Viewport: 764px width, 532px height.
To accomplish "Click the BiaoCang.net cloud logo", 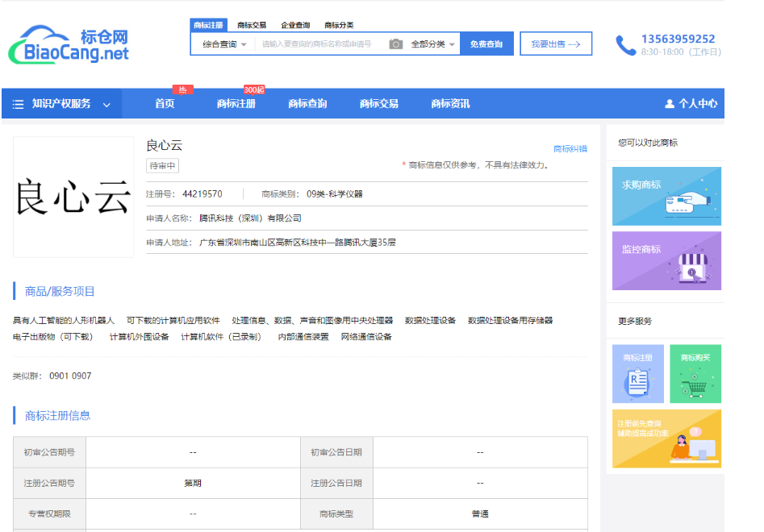I will coord(69,45).
